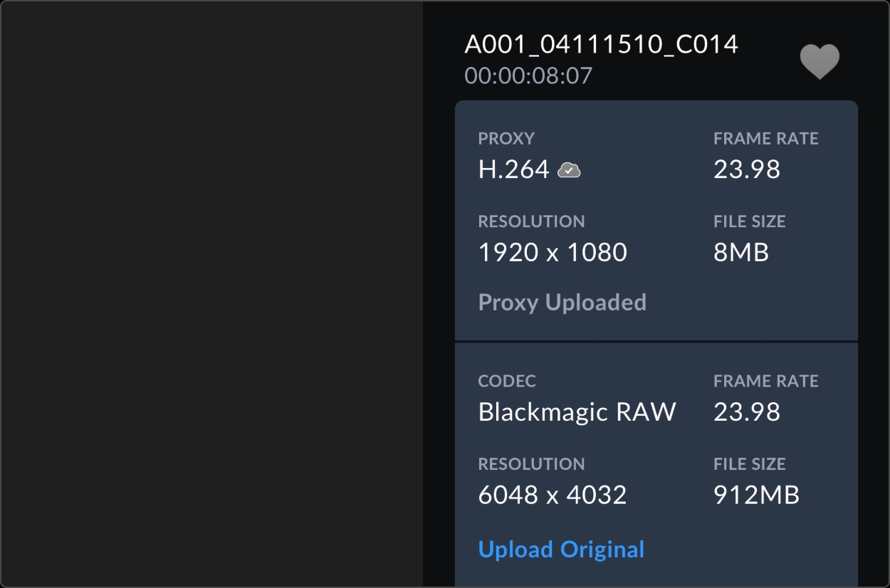Select the H.264 proxy codec value

(x=513, y=169)
